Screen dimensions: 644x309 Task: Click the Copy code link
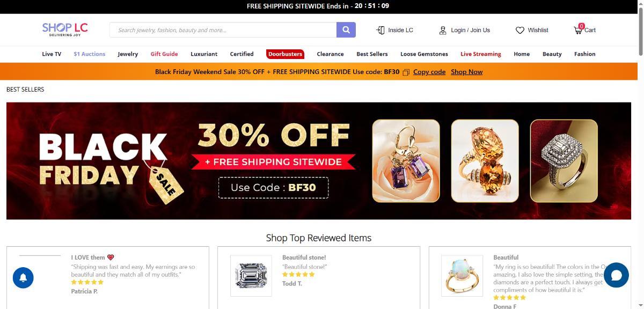click(x=429, y=72)
